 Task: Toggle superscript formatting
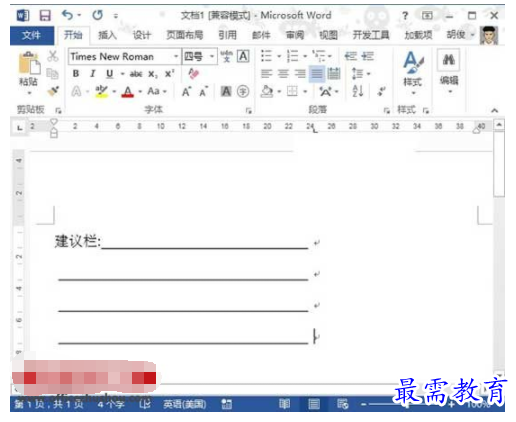pyautogui.click(x=169, y=73)
